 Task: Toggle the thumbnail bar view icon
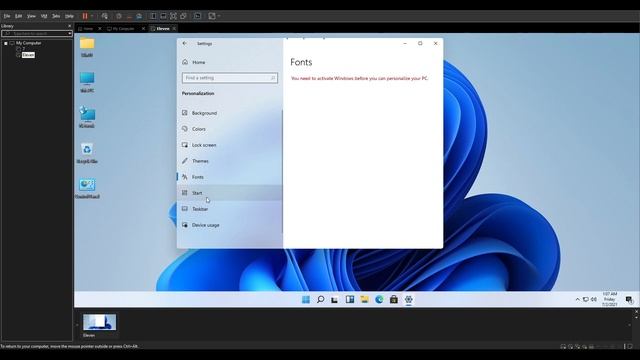coord(163,16)
